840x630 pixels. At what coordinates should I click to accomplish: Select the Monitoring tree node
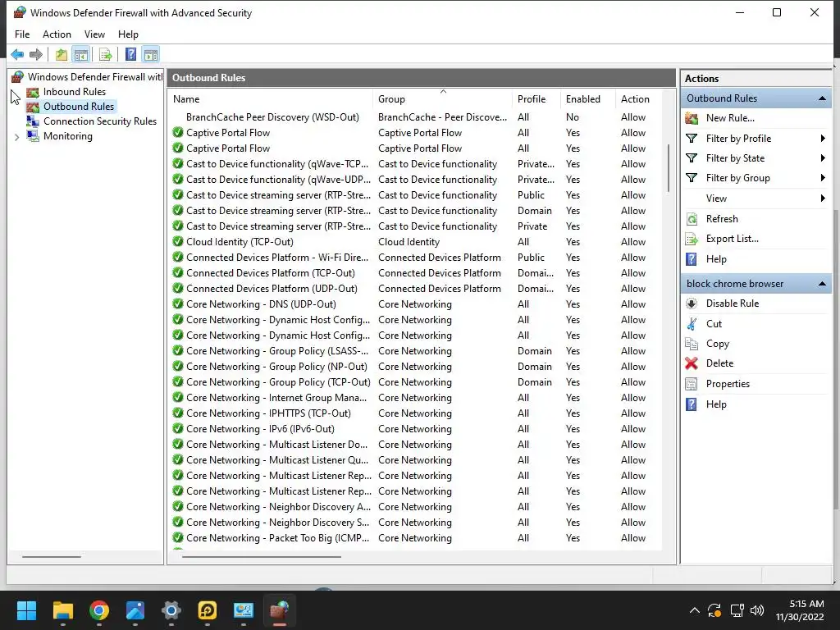pyautogui.click(x=67, y=136)
